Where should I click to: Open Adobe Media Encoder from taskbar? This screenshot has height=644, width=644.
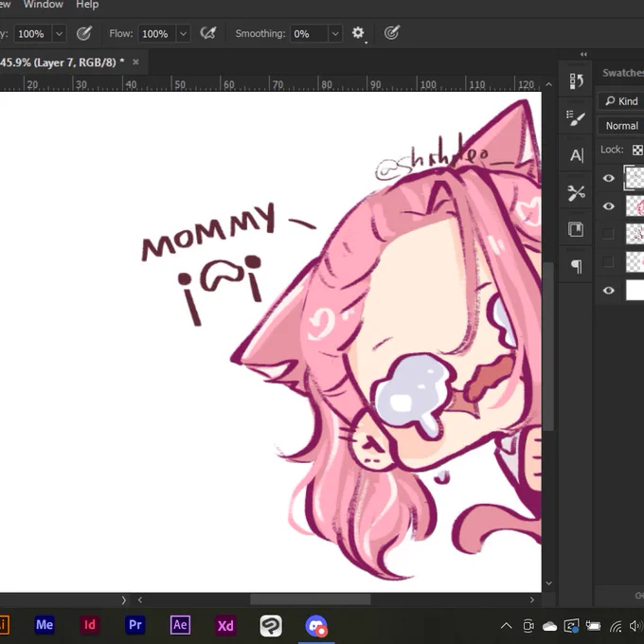click(x=45, y=625)
